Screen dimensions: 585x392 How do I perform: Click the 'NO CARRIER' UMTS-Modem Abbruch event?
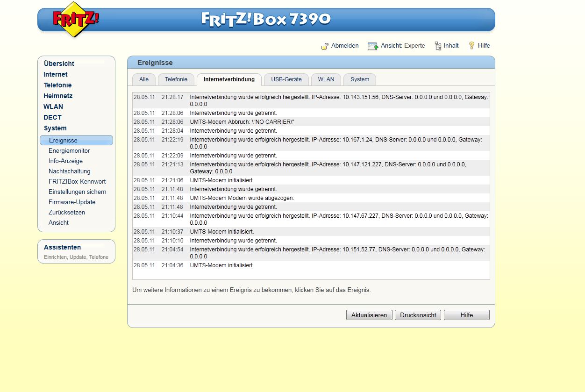311,122
